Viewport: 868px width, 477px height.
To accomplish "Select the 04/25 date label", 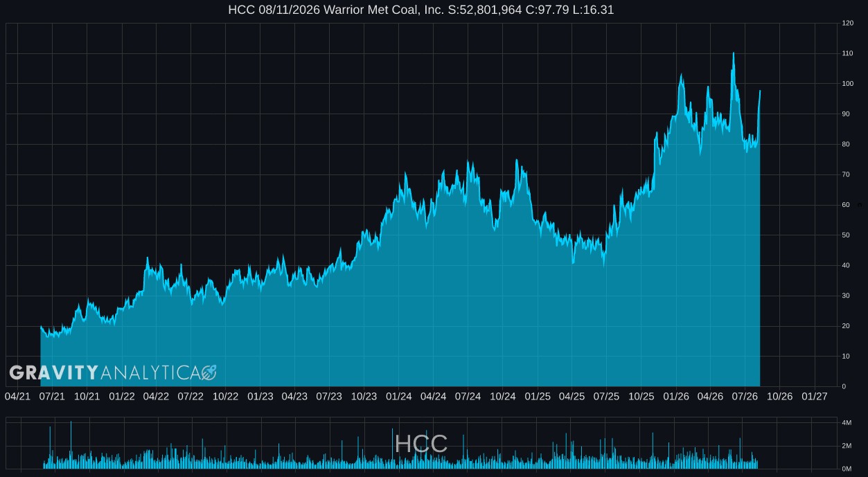I will (x=572, y=397).
